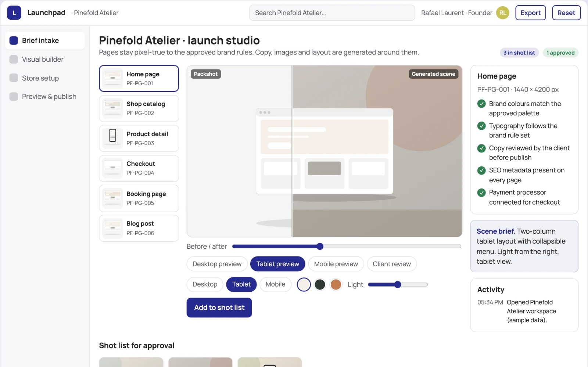The height and width of the screenshot is (367, 588).
Task: Toggle the Copy reviewed by client check
Action: coord(481,148)
